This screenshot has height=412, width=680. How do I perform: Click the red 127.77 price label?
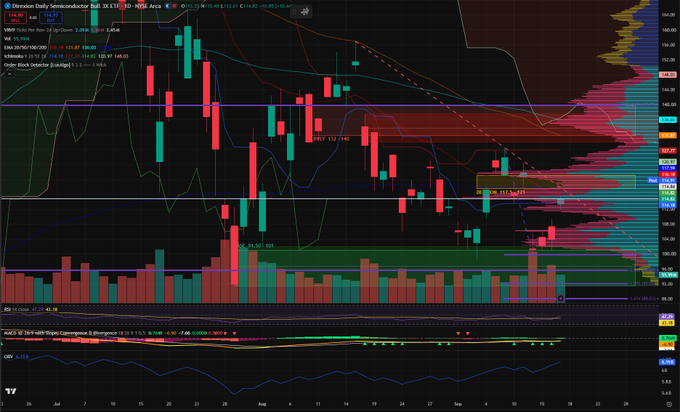(667, 150)
